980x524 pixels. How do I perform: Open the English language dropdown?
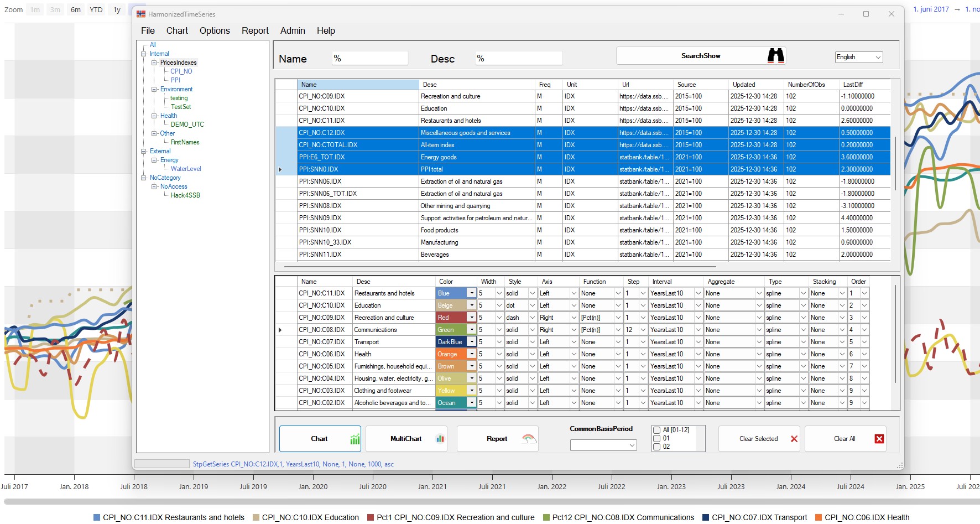click(x=858, y=57)
